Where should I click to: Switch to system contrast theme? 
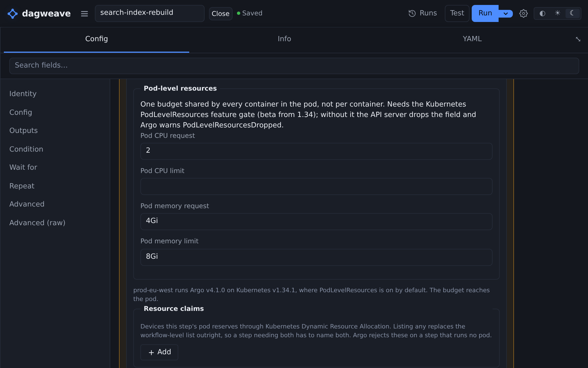tap(542, 13)
